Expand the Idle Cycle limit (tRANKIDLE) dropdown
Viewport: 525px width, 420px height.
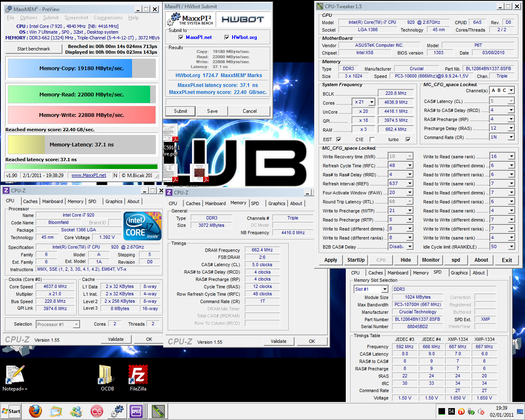[x=511, y=247]
